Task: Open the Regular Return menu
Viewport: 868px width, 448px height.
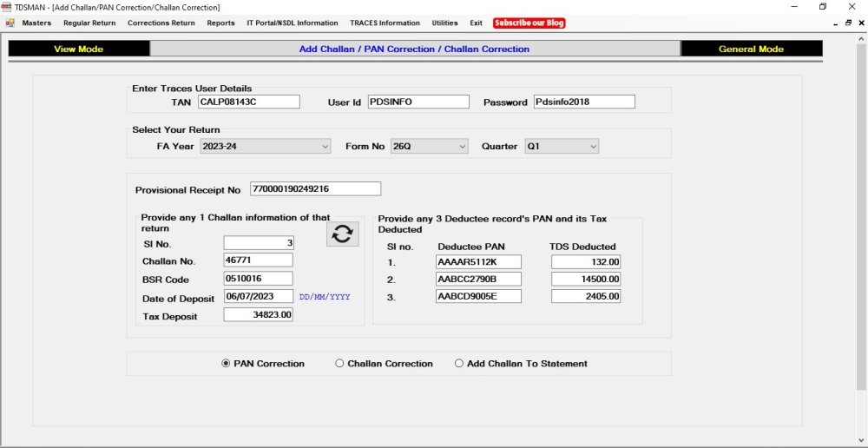Action: [89, 23]
